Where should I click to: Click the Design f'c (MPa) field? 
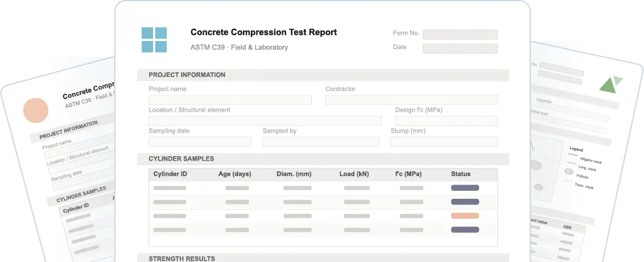tap(446, 121)
